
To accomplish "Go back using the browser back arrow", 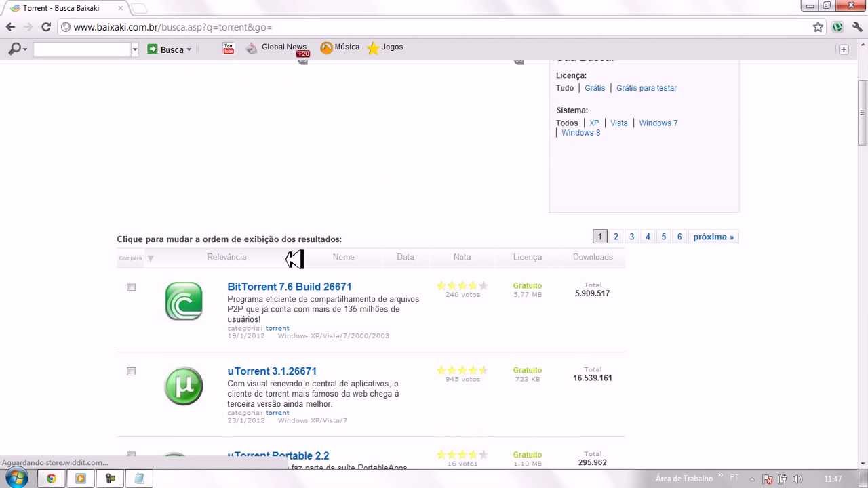I will click(x=10, y=27).
